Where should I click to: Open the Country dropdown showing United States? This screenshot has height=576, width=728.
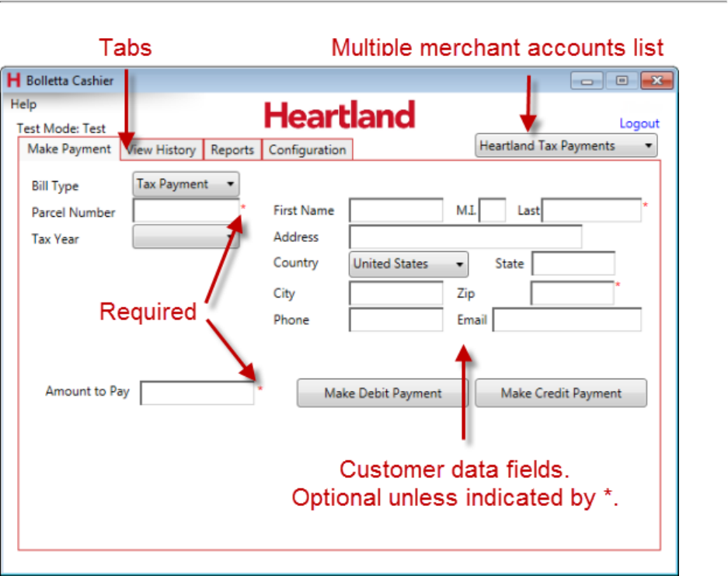[x=409, y=264]
